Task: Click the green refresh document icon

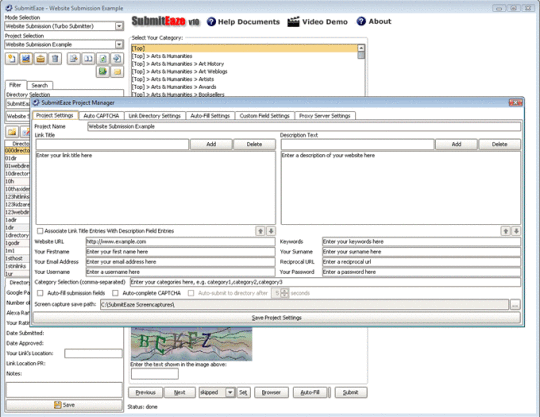Action: pyautogui.click(x=103, y=59)
